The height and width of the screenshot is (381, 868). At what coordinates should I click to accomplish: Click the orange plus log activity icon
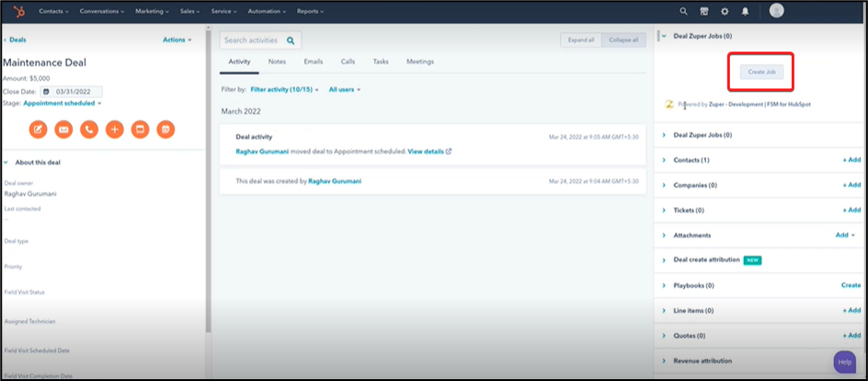pyautogui.click(x=114, y=130)
